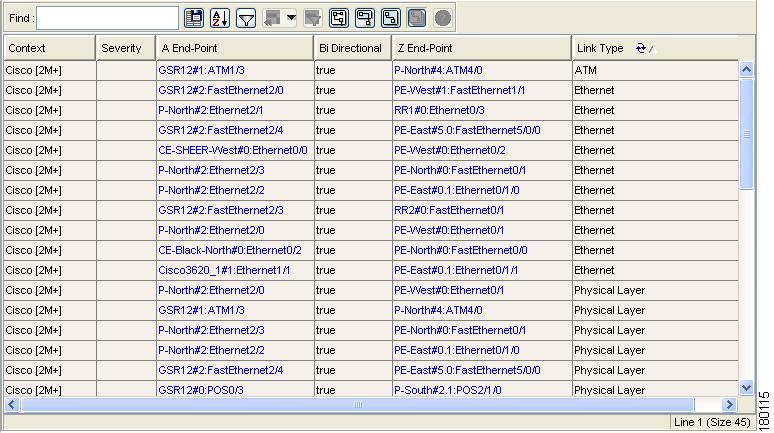Open link PE-North#0:FastEthernet0/0
This screenshot has width=774, height=433.
coord(461,250)
